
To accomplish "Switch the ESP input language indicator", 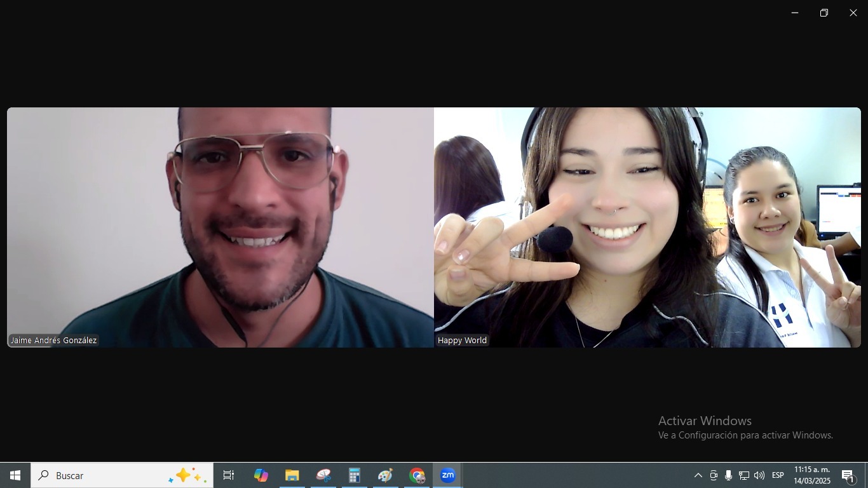I will [x=778, y=475].
